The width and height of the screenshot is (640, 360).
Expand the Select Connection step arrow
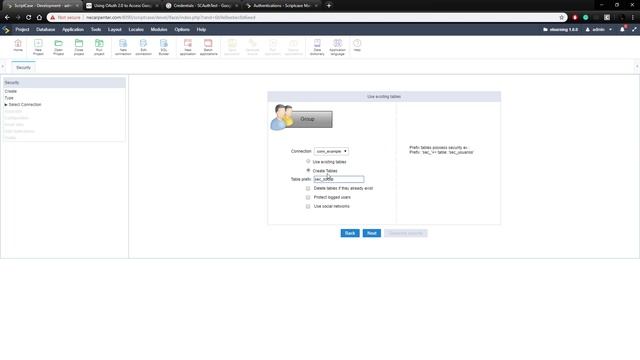(6, 104)
